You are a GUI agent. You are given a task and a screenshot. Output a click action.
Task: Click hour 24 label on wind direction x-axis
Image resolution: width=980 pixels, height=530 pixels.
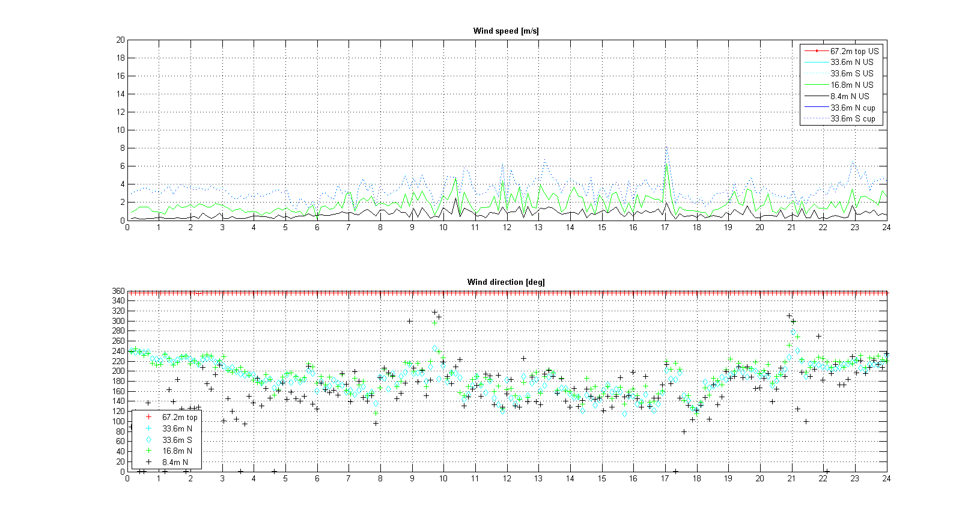(886, 479)
